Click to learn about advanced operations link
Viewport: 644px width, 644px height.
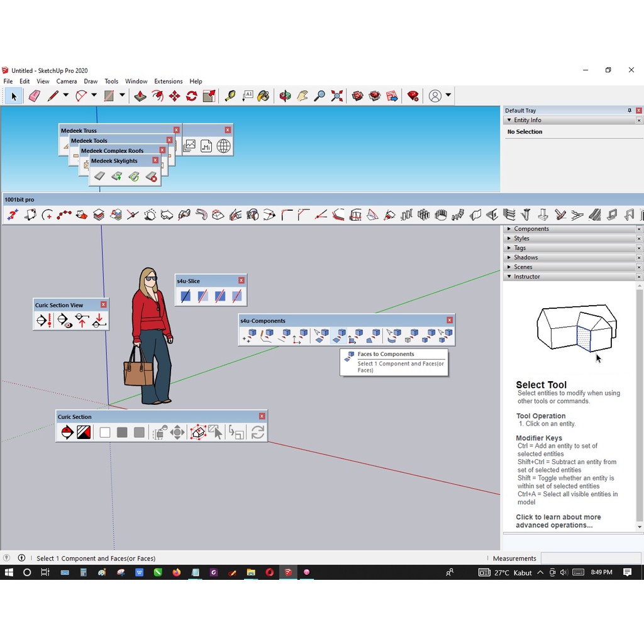558,521
